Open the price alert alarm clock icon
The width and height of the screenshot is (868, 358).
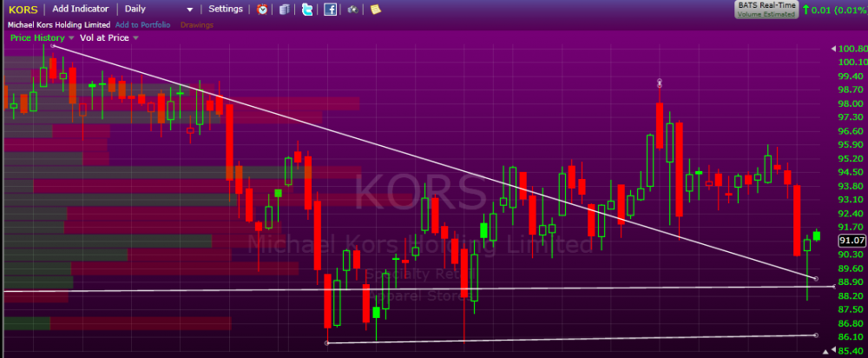pyautogui.click(x=262, y=10)
